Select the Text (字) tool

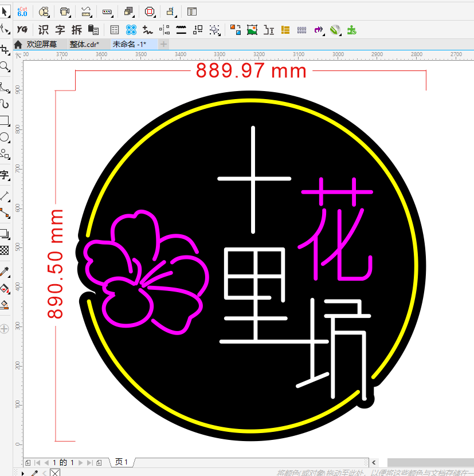5,175
